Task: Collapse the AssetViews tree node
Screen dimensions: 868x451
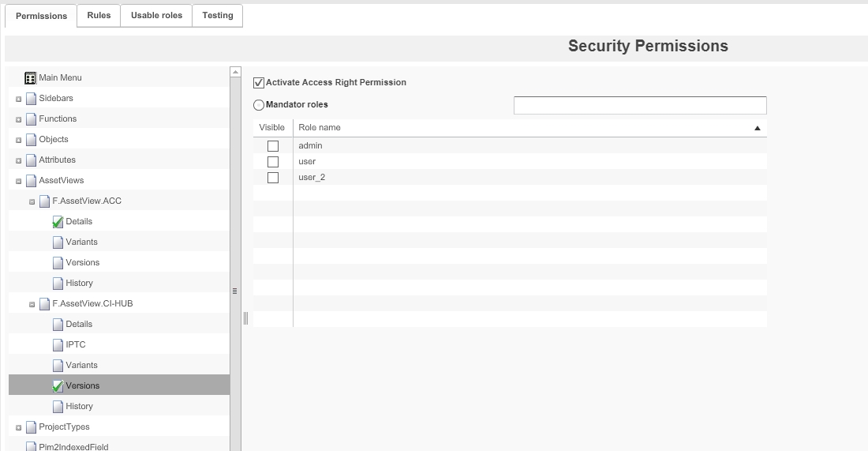Action: coord(18,181)
